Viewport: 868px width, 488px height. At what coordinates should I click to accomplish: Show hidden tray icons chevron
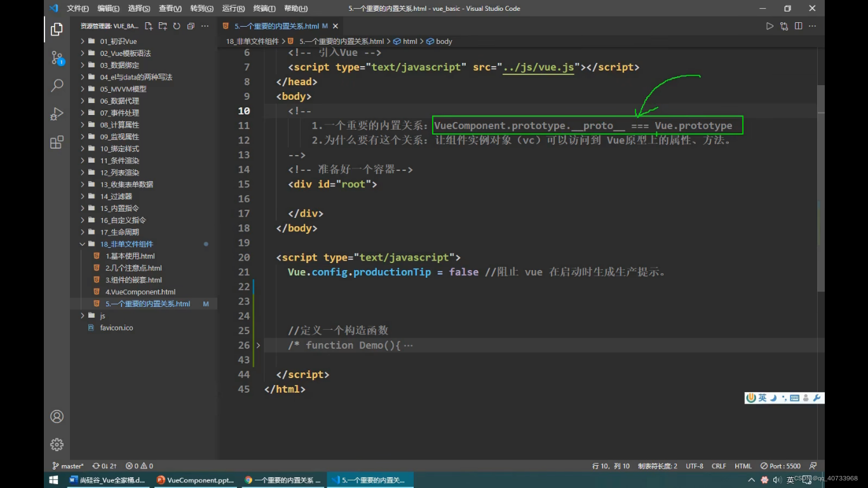coord(752,480)
